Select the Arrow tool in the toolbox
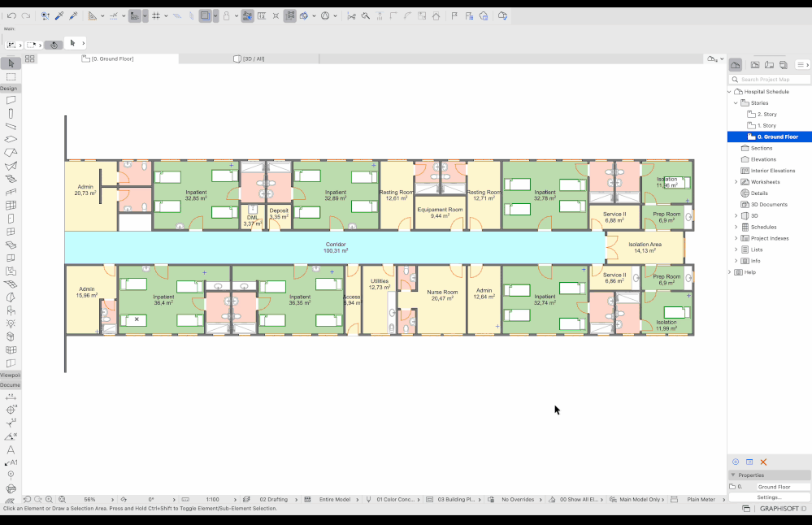The height and width of the screenshot is (525, 812). coord(11,63)
